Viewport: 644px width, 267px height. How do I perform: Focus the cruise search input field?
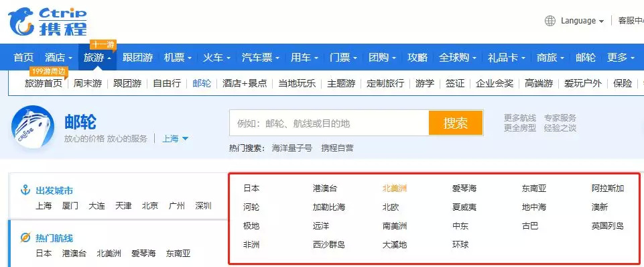[x=329, y=123]
